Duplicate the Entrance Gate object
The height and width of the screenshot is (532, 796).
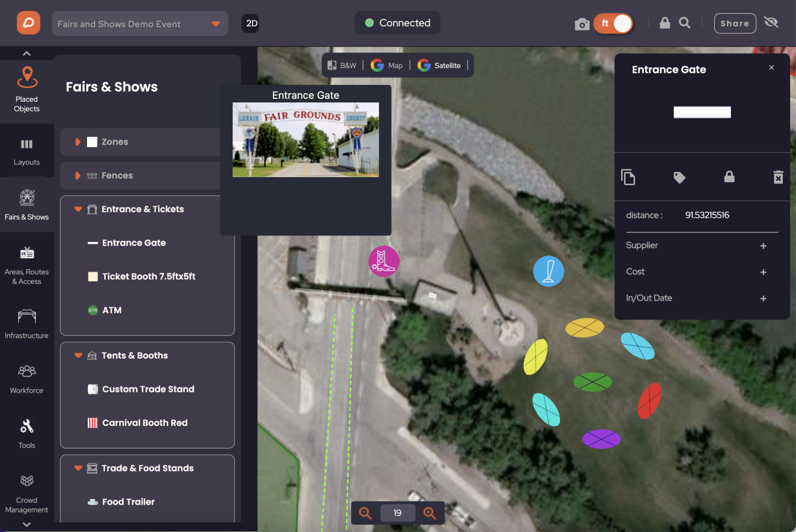click(628, 177)
